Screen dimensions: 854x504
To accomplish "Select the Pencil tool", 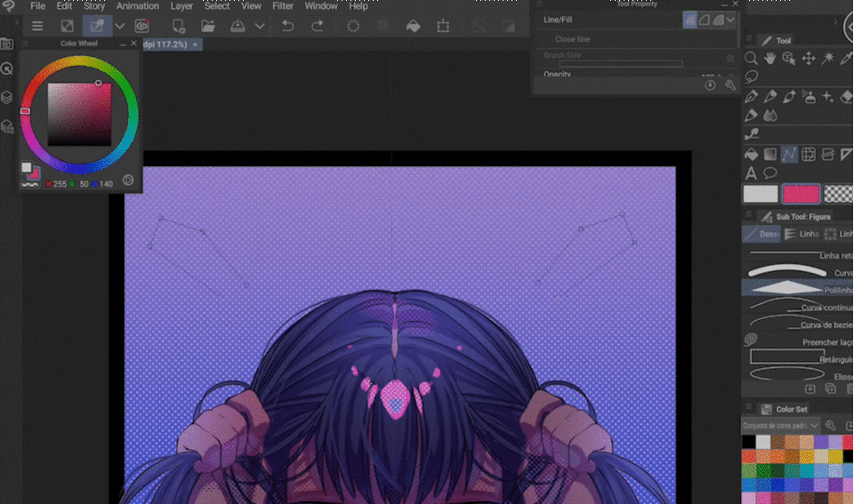I will point(770,97).
